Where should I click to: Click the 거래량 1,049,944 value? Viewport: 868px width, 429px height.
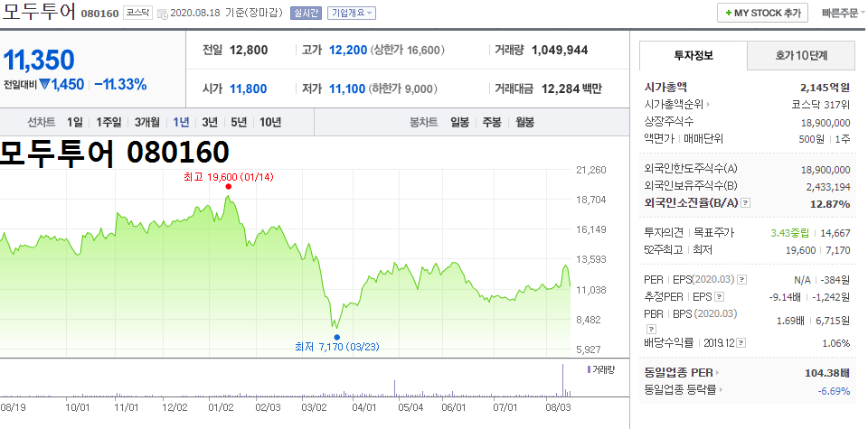point(560,51)
